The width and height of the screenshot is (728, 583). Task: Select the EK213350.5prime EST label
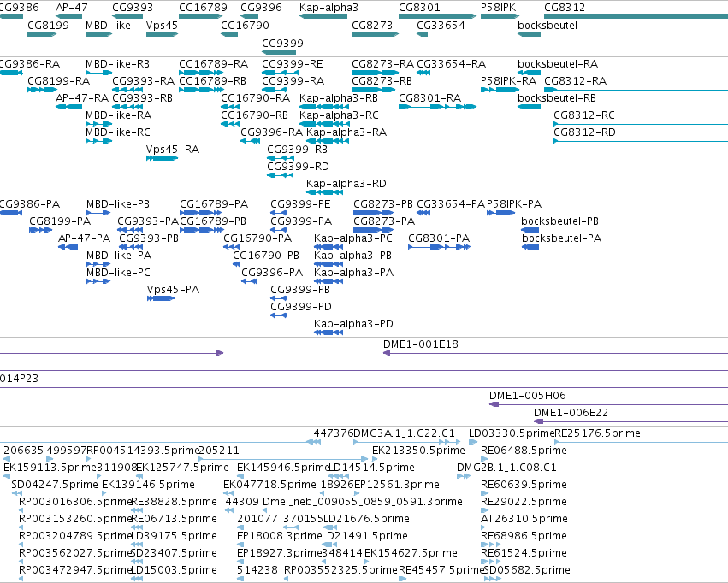click(418, 450)
